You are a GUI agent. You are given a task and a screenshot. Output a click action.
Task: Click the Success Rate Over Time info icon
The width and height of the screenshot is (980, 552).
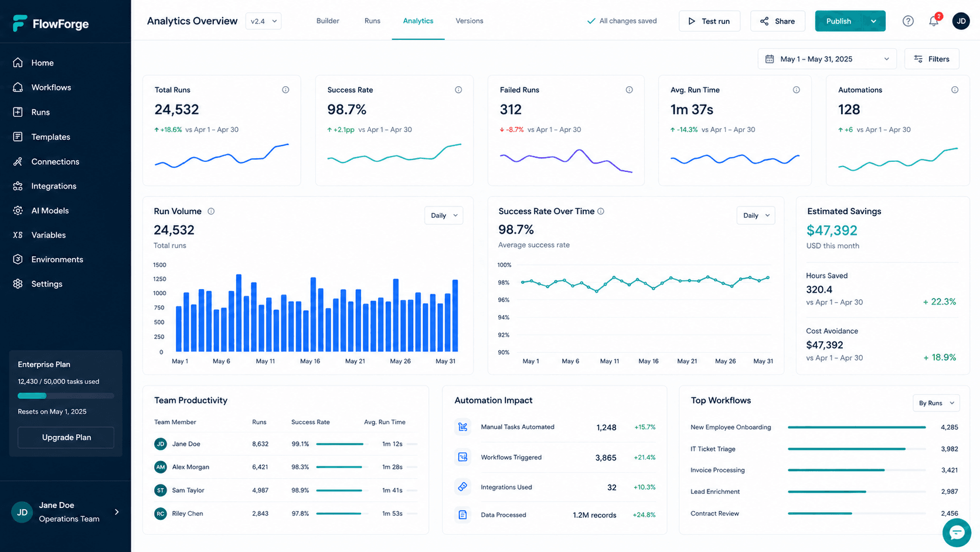coord(601,211)
